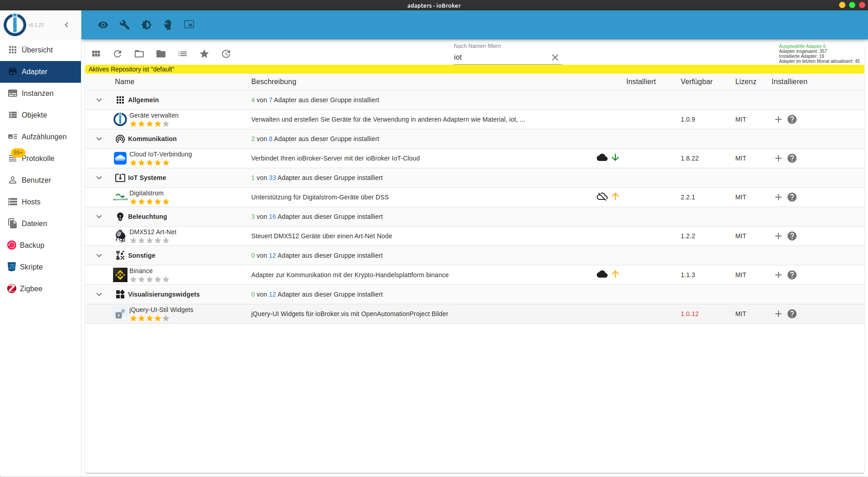Click the orange up arrow for Binance

[x=615, y=274]
